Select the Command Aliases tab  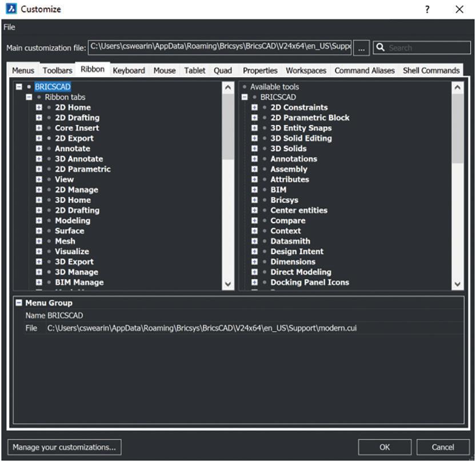tap(365, 70)
